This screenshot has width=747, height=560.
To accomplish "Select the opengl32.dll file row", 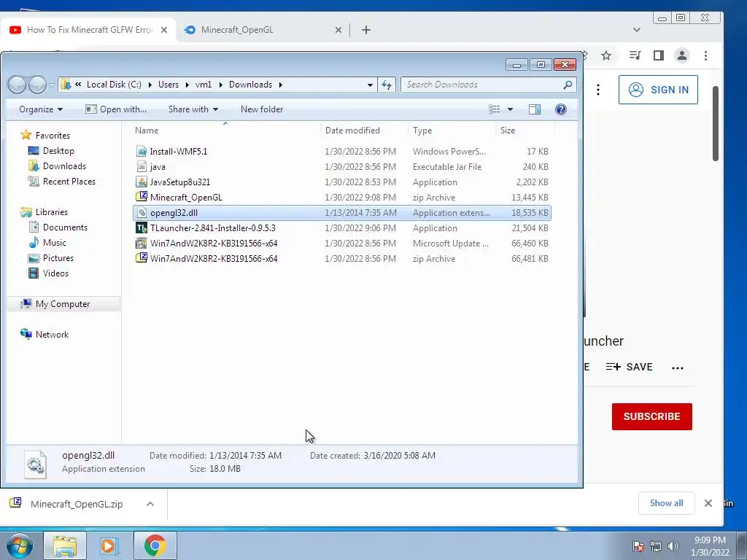I will point(342,212).
